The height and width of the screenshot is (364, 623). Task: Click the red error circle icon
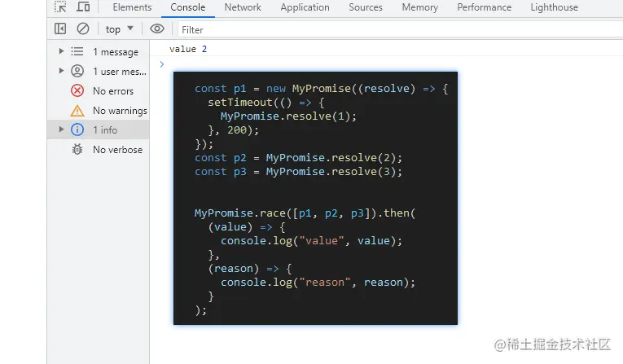tap(77, 90)
